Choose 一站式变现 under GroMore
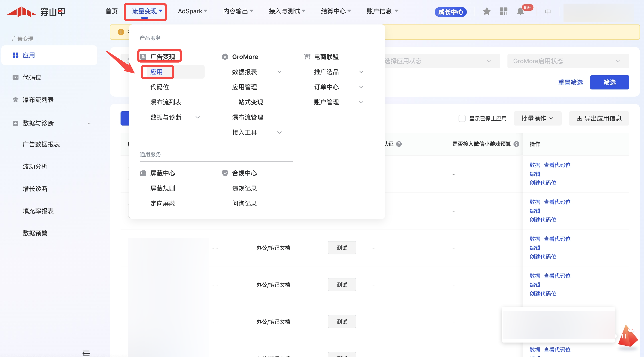This screenshot has height=357, width=644. 248,102
